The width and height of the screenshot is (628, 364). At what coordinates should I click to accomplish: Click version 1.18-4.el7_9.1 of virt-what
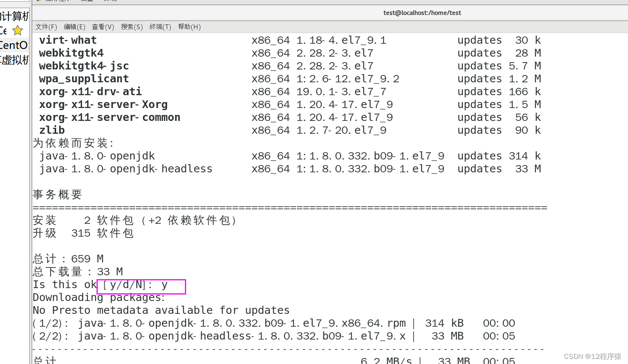click(x=341, y=40)
